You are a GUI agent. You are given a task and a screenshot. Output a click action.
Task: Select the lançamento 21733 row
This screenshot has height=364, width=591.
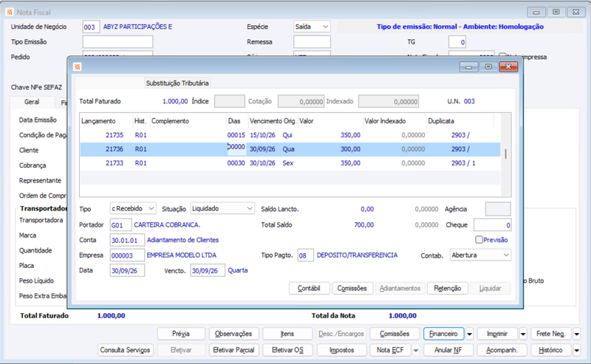coord(290,163)
